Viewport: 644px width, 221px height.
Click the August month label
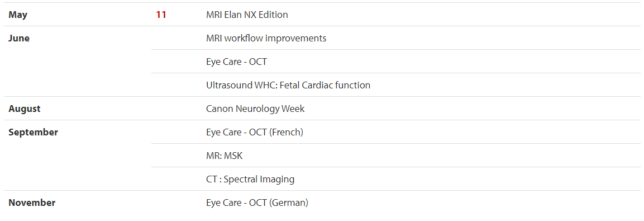(x=25, y=109)
